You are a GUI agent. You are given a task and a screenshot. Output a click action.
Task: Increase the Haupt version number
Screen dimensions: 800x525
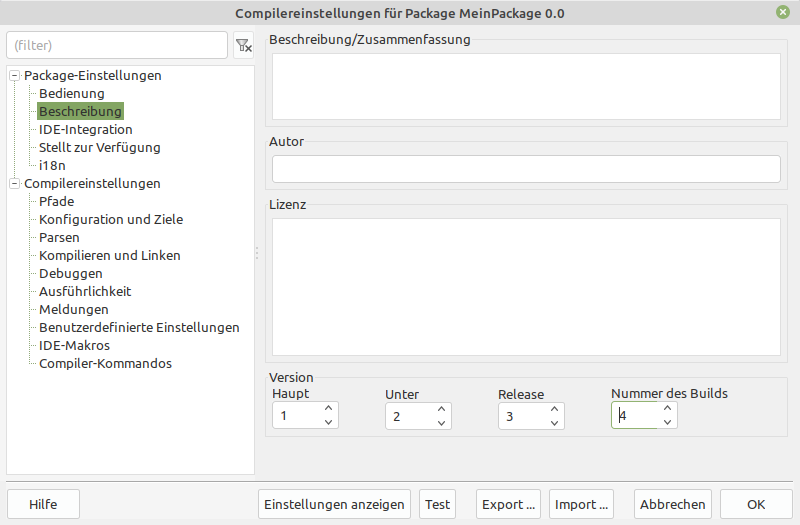click(328, 409)
